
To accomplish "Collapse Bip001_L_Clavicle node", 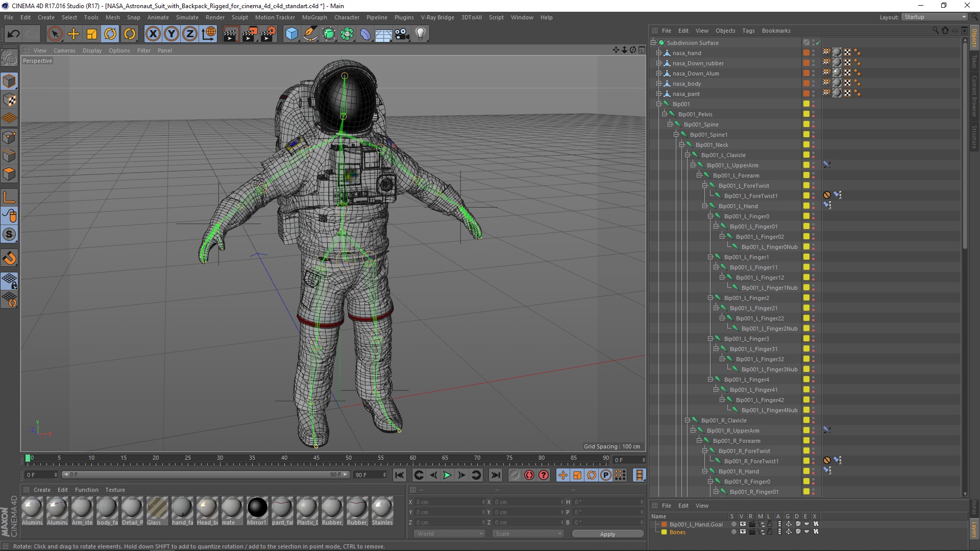I will (688, 155).
